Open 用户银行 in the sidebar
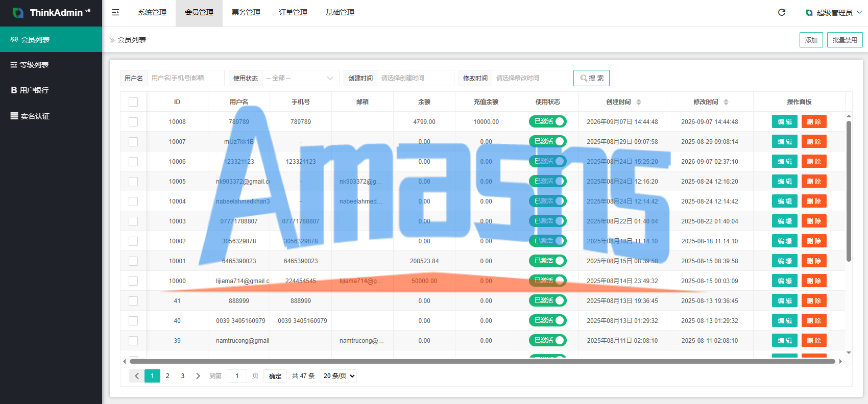This screenshot has height=404, width=868. pyautogui.click(x=51, y=90)
